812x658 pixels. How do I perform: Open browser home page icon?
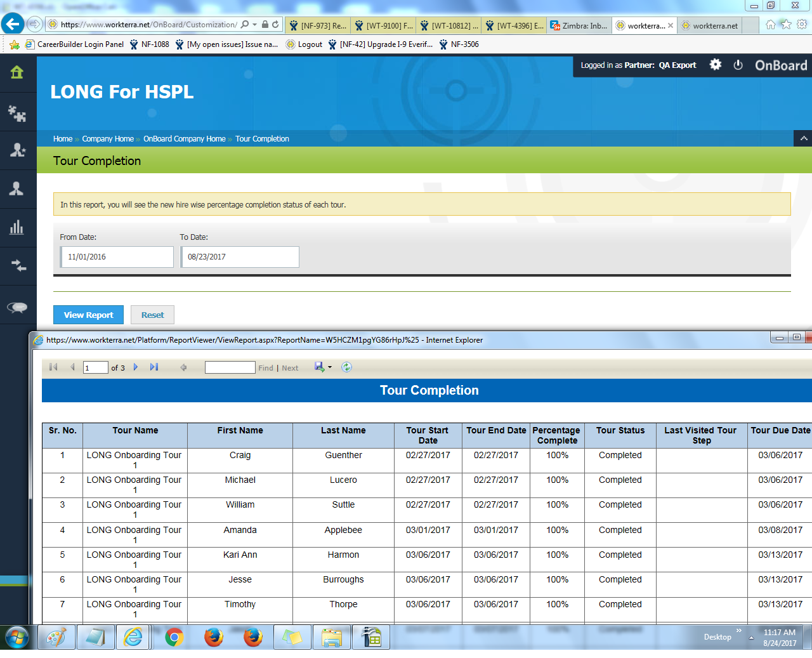[770, 24]
